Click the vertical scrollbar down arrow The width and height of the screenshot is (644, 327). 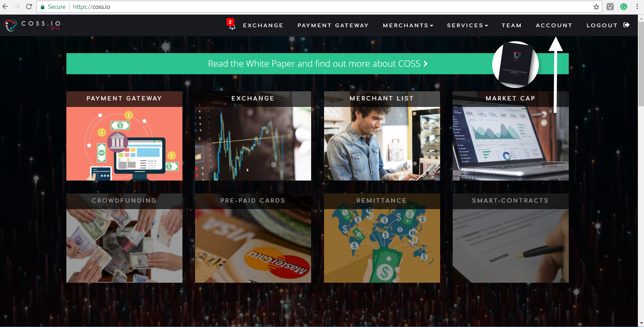(641, 323)
